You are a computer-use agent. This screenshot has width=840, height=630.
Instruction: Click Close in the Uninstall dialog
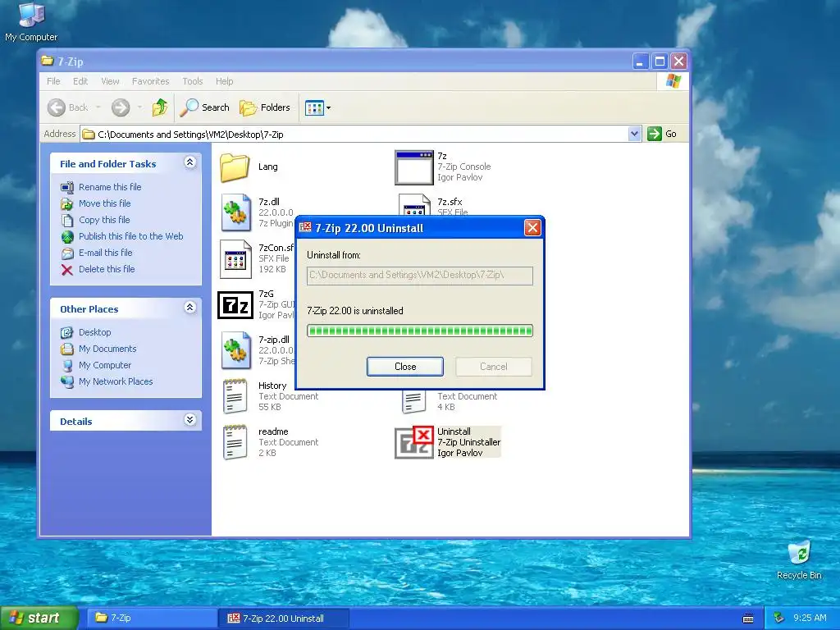[405, 367]
